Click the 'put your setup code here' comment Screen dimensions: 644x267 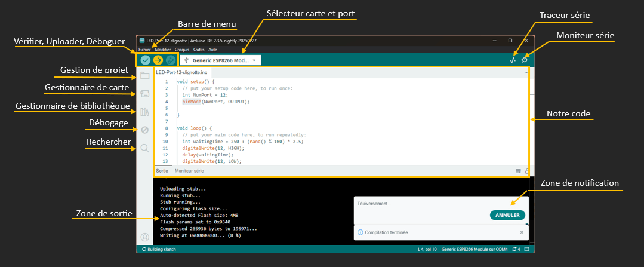point(238,88)
